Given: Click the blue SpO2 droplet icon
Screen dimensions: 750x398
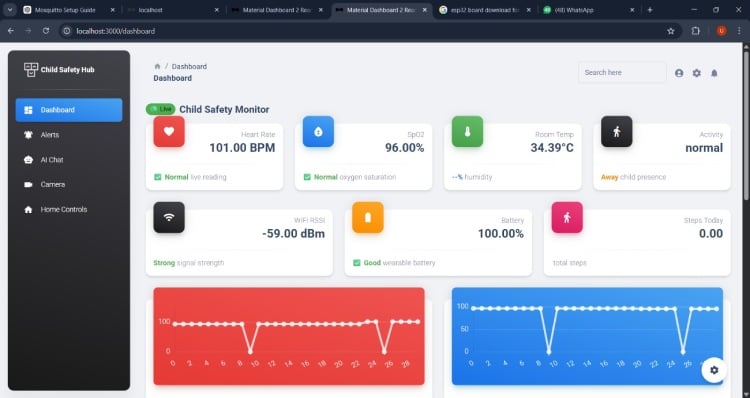Looking at the screenshot, I should pyautogui.click(x=318, y=132).
